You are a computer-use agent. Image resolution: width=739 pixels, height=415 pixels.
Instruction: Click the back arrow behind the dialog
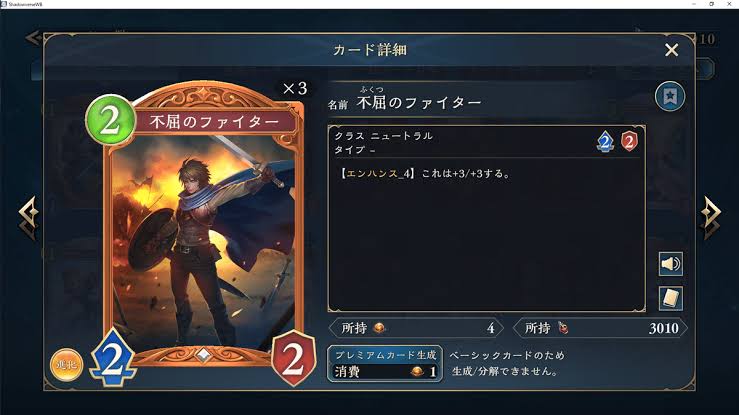(x=33, y=38)
